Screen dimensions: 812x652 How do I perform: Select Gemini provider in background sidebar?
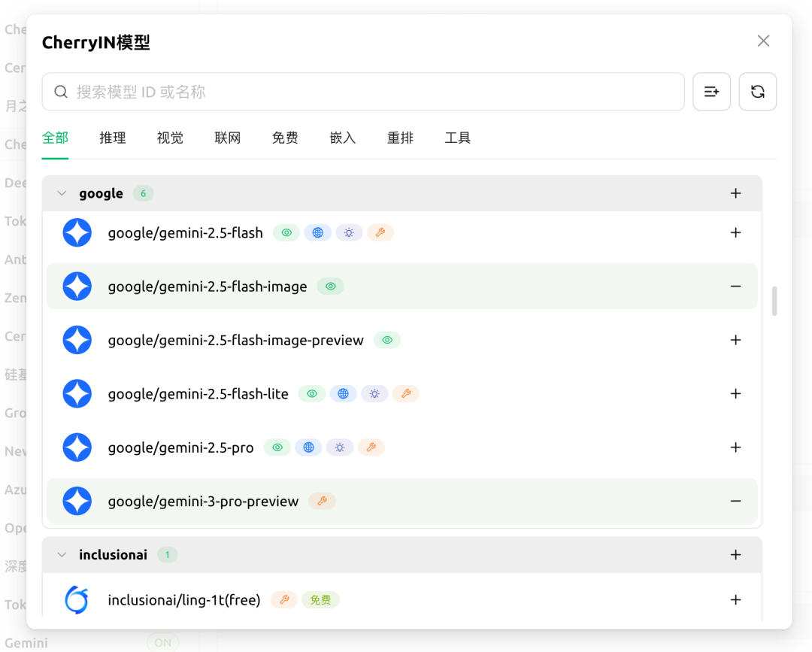pyautogui.click(x=26, y=643)
